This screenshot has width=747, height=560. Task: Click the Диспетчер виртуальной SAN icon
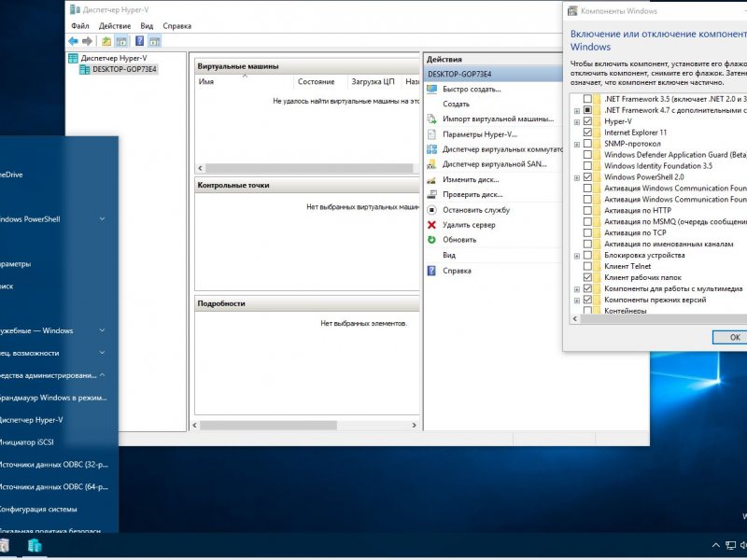[x=431, y=164]
